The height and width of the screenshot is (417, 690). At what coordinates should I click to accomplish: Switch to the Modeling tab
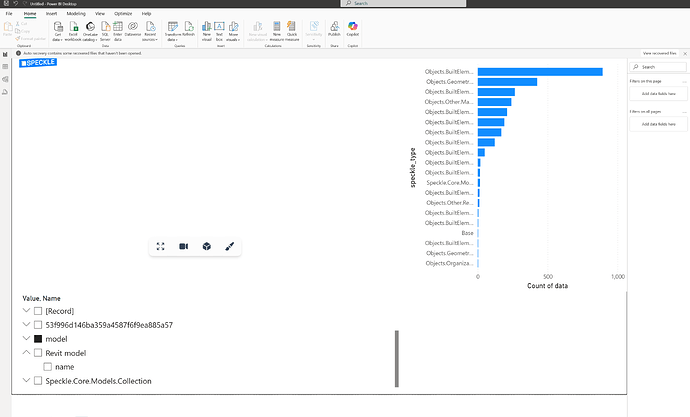pyautogui.click(x=76, y=14)
